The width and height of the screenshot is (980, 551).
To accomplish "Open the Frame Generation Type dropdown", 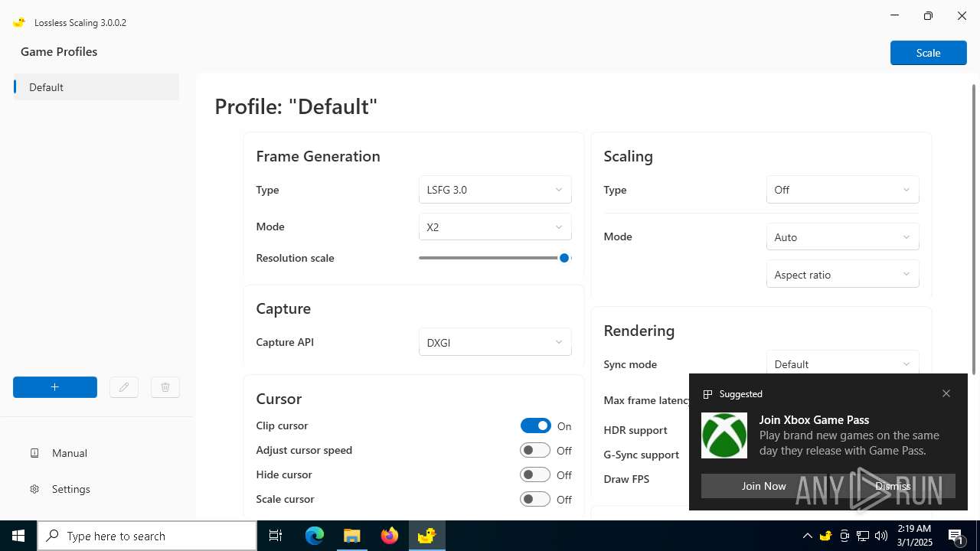I will [495, 190].
